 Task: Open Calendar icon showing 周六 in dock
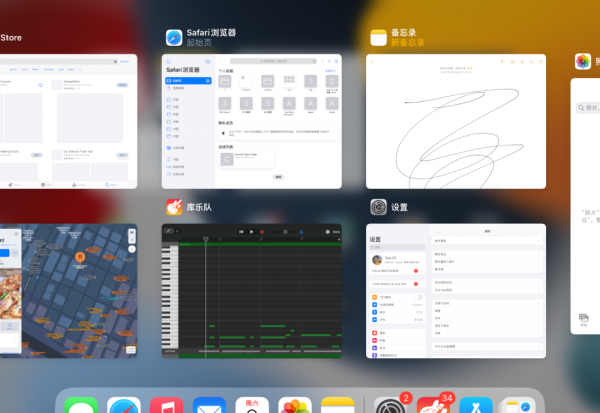252,405
